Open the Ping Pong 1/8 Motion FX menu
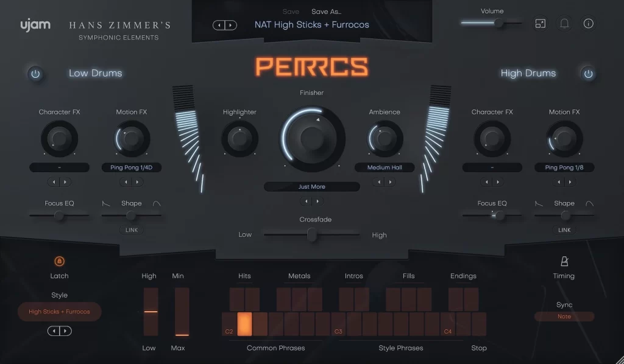The height and width of the screenshot is (364, 624). 564,167
